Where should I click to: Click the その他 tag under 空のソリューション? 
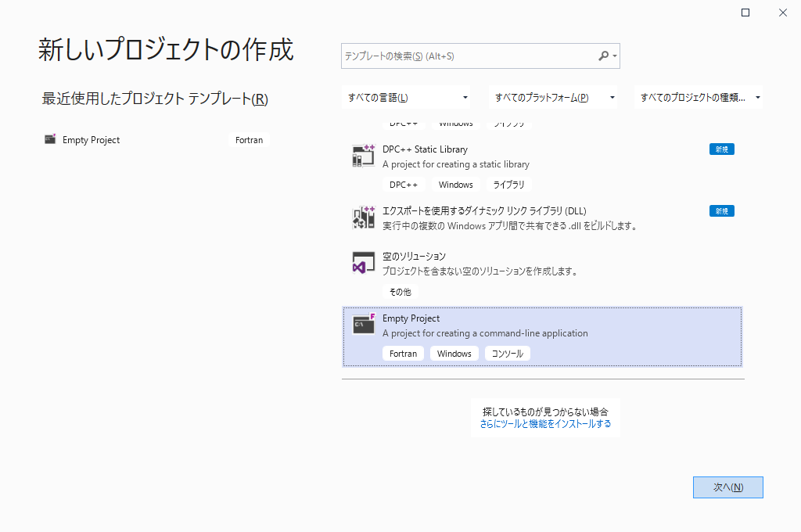(x=400, y=290)
